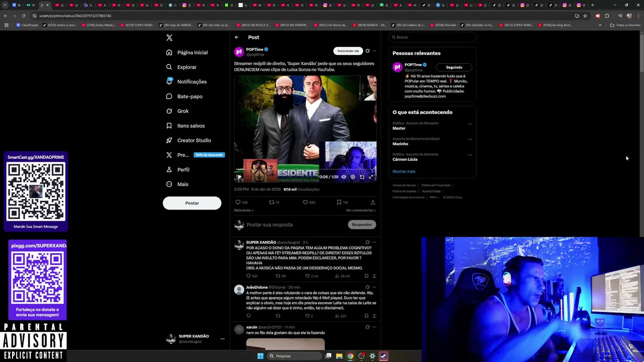Open options for Cármen Lúcia trending topic
This screenshot has width=644, height=362.
click(x=470, y=155)
